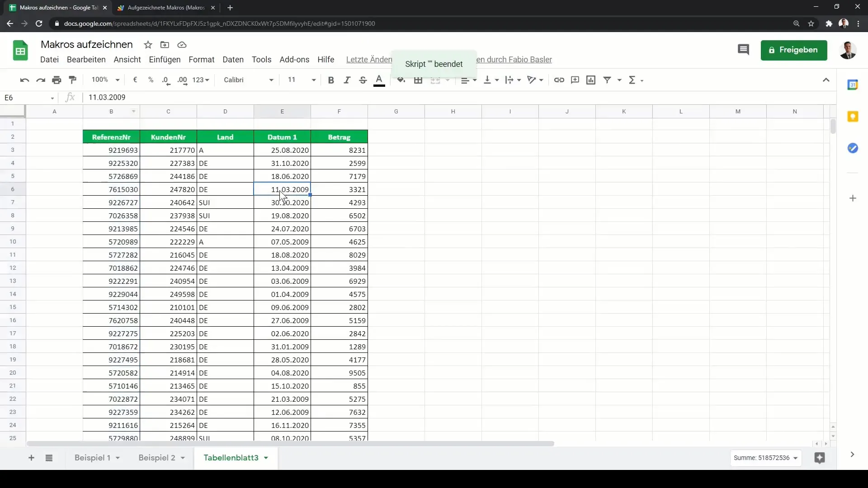Open the Add-ons menu
This screenshot has height=488, width=868.
(x=294, y=60)
